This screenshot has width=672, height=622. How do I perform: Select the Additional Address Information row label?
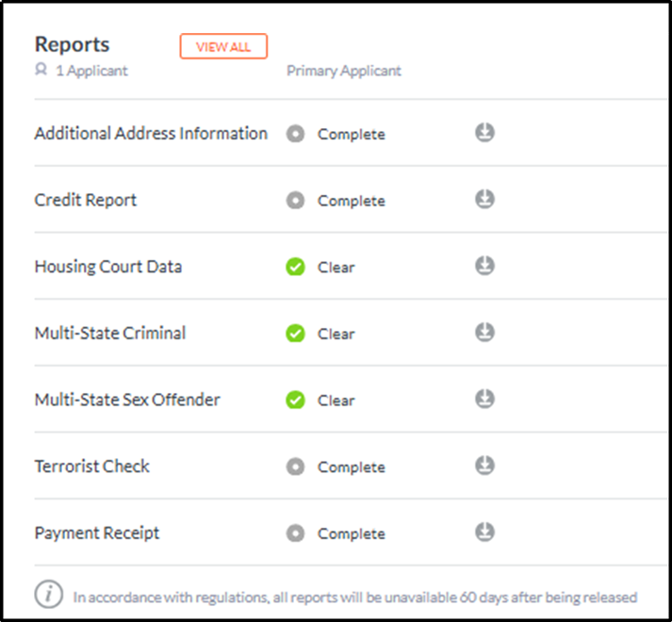(x=151, y=133)
